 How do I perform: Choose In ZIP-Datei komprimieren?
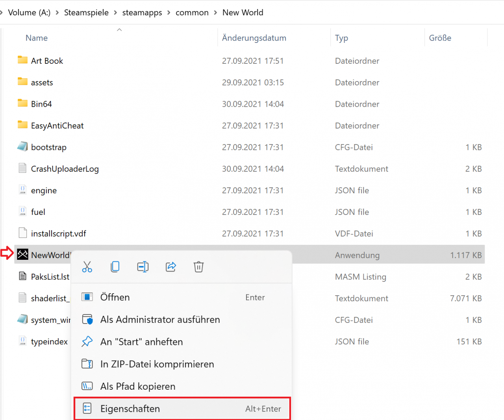click(157, 364)
